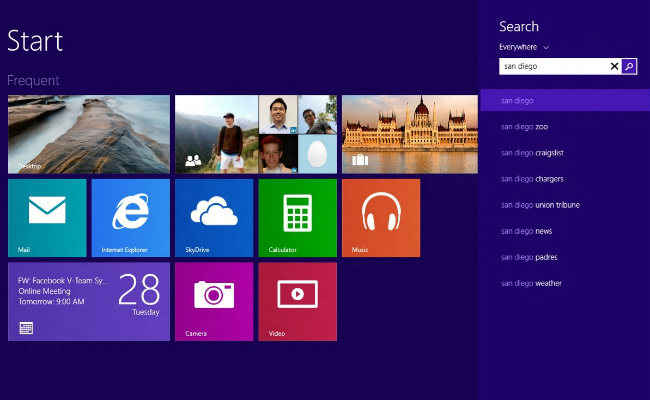This screenshot has height=400, width=650.
Task: Click the magnifier search button
Action: click(x=629, y=66)
